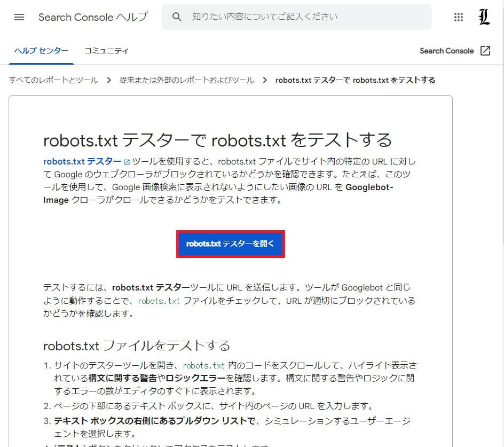Screen dimensions: 504x447
Task: Click the main article title heading
Action: [217, 140]
